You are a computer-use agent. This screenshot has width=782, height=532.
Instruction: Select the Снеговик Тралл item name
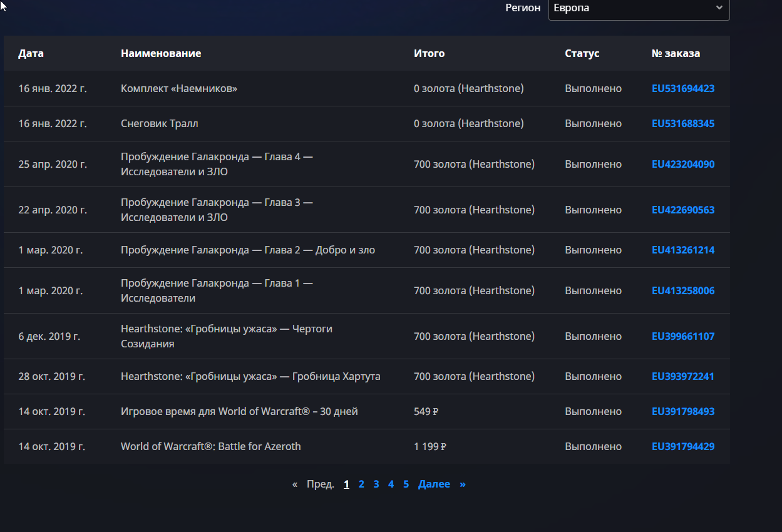tap(160, 124)
